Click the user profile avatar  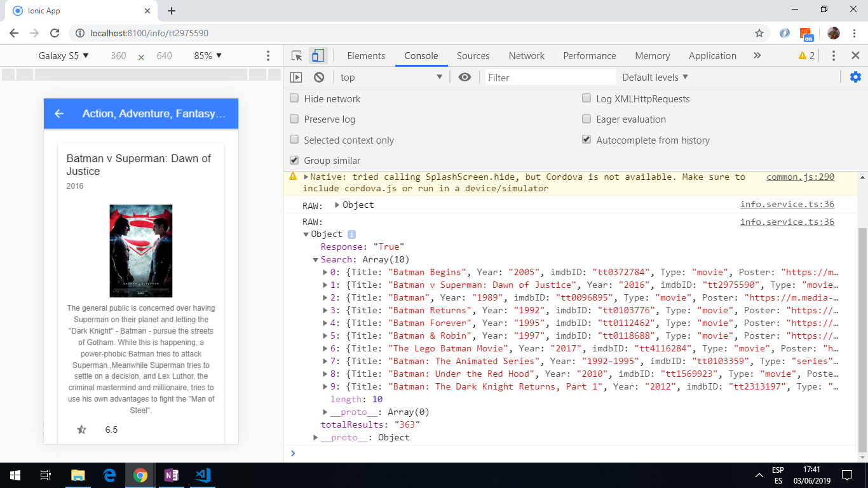pyautogui.click(x=834, y=33)
